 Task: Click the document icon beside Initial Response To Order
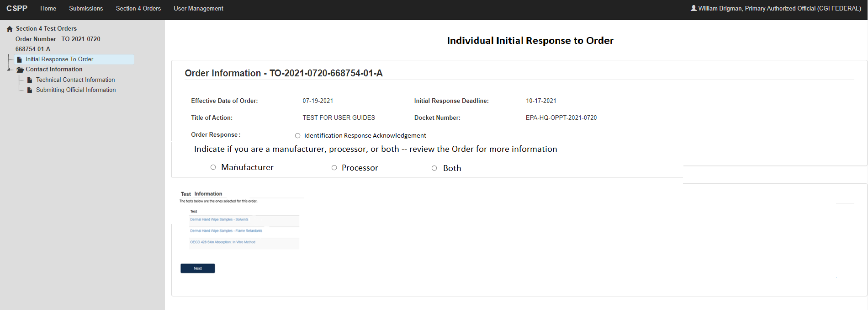click(x=20, y=59)
